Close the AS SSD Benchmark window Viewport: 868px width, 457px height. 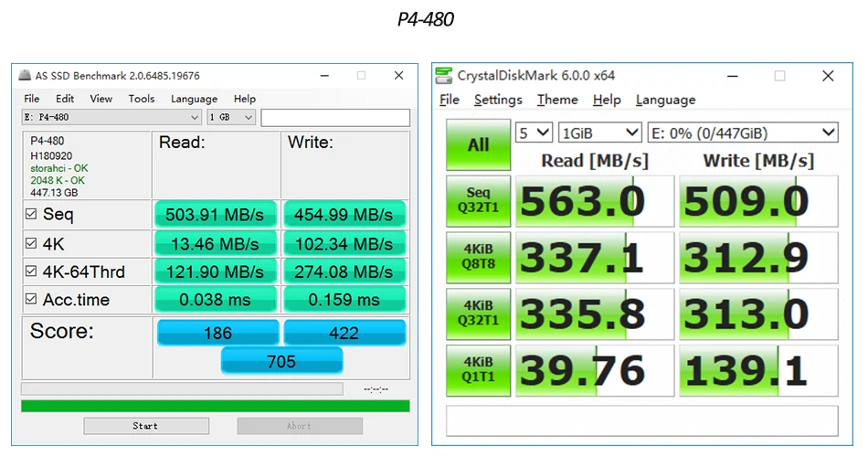pos(398,75)
